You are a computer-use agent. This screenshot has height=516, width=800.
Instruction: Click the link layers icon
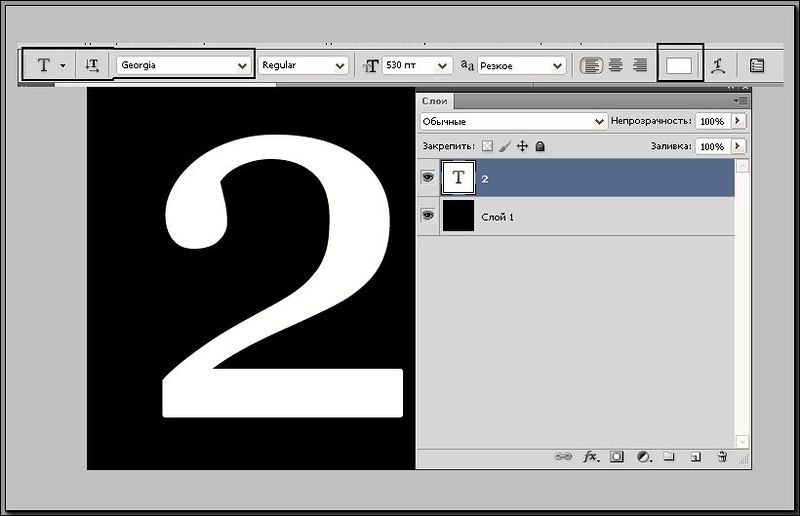(563, 456)
